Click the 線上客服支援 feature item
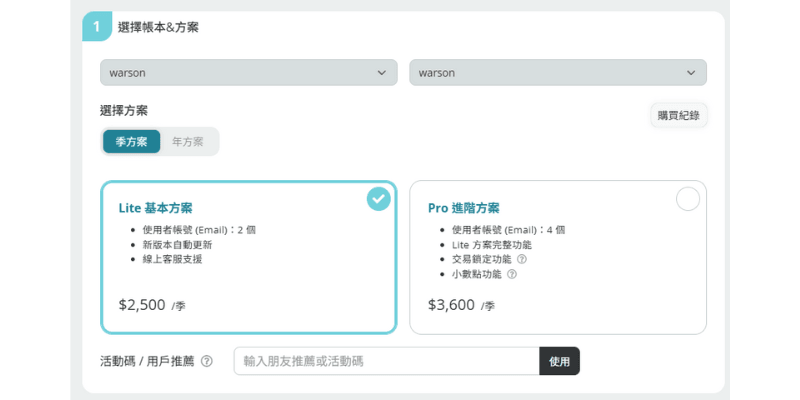This screenshot has width=800, height=400. (x=172, y=259)
